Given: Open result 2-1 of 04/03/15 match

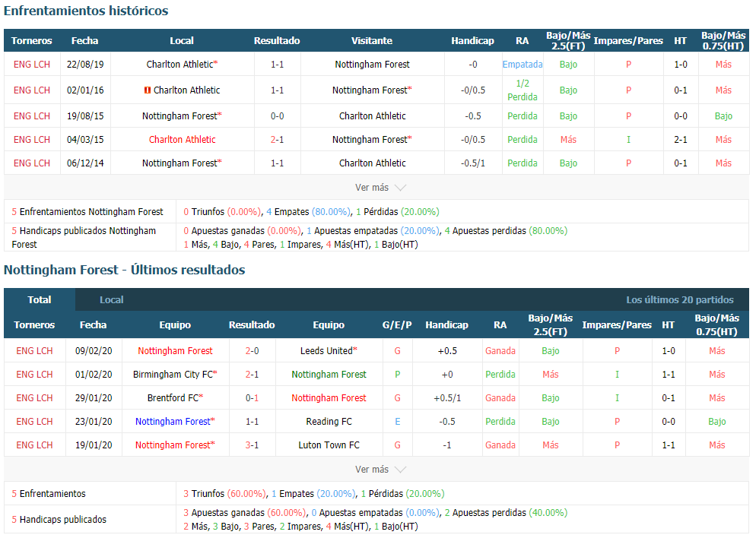Looking at the screenshot, I should pos(278,140).
